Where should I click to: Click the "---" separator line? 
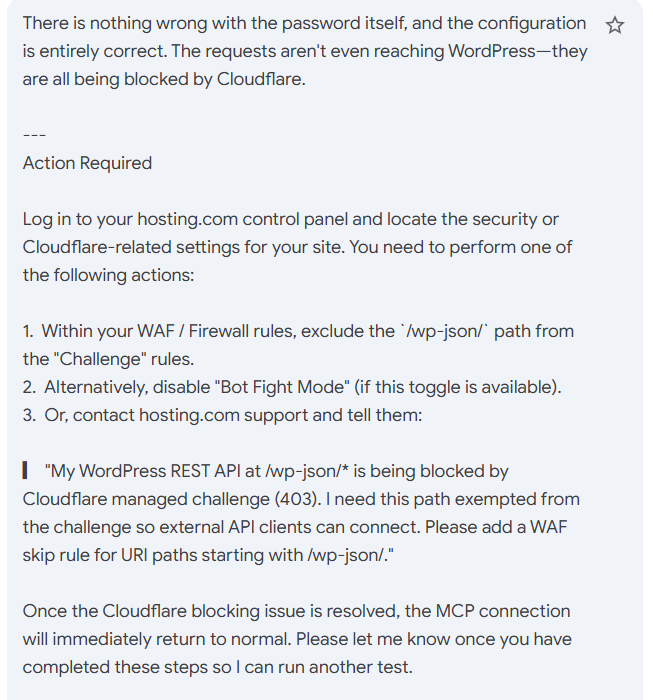coord(34,135)
